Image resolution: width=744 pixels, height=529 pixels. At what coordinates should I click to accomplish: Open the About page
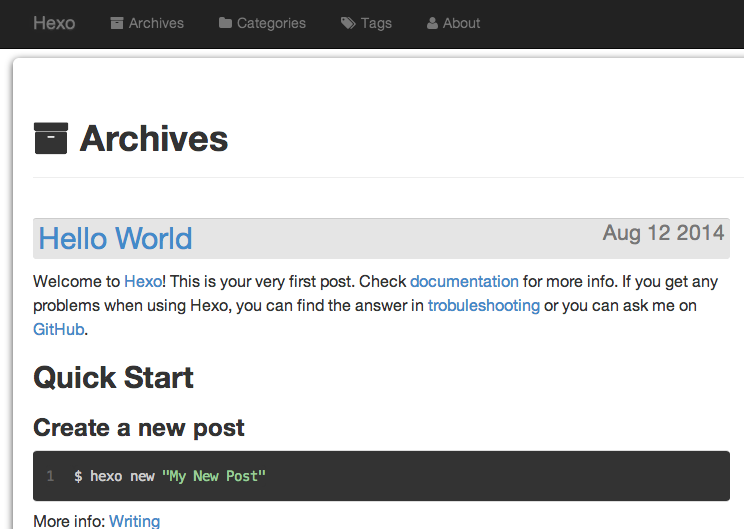click(461, 23)
